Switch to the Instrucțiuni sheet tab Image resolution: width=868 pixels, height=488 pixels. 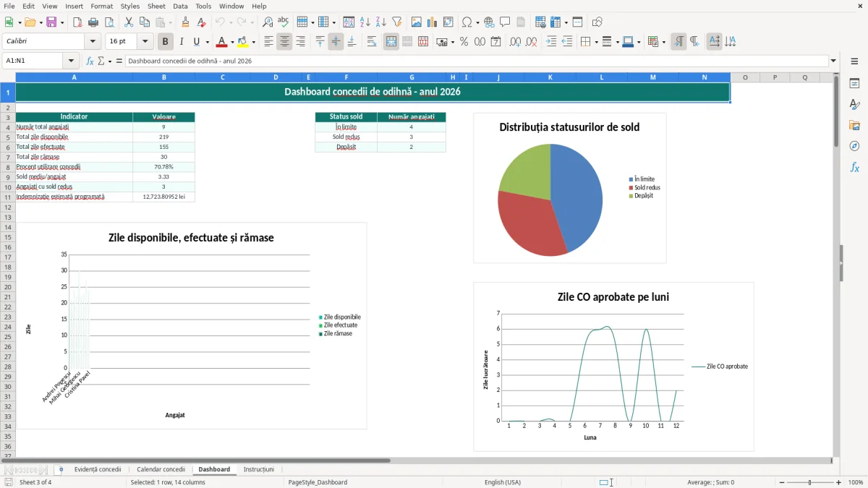click(x=259, y=469)
